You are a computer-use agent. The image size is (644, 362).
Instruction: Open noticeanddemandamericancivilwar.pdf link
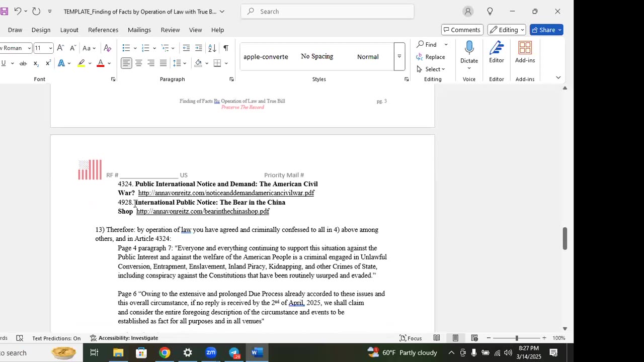click(x=226, y=193)
